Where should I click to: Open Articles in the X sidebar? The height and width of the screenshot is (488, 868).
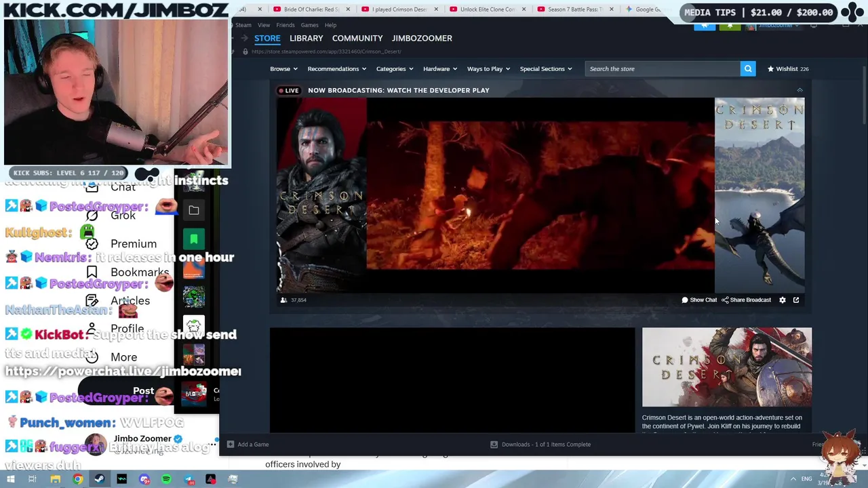click(117, 300)
